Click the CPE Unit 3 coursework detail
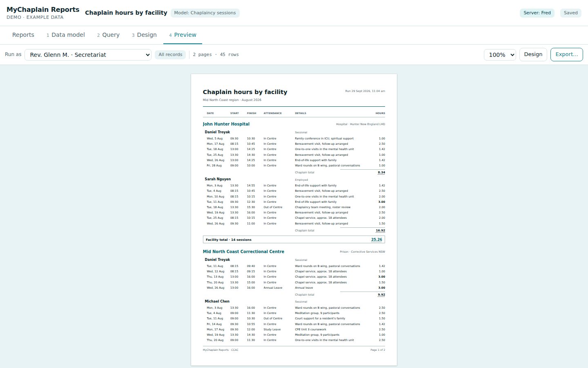Screen dimensions: 588x368 coord(310,330)
